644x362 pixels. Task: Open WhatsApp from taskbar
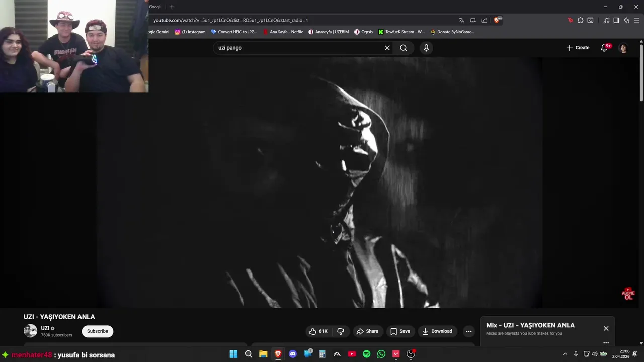point(381,354)
